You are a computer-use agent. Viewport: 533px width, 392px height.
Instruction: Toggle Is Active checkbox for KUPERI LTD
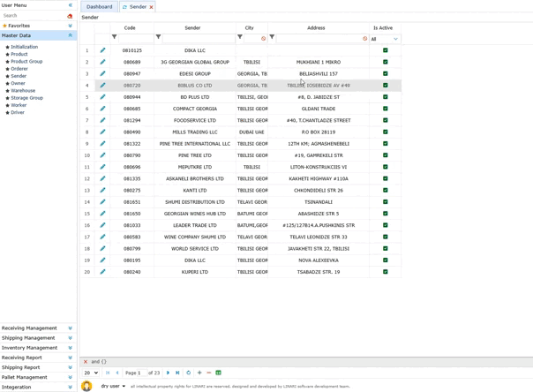coord(385,272)
